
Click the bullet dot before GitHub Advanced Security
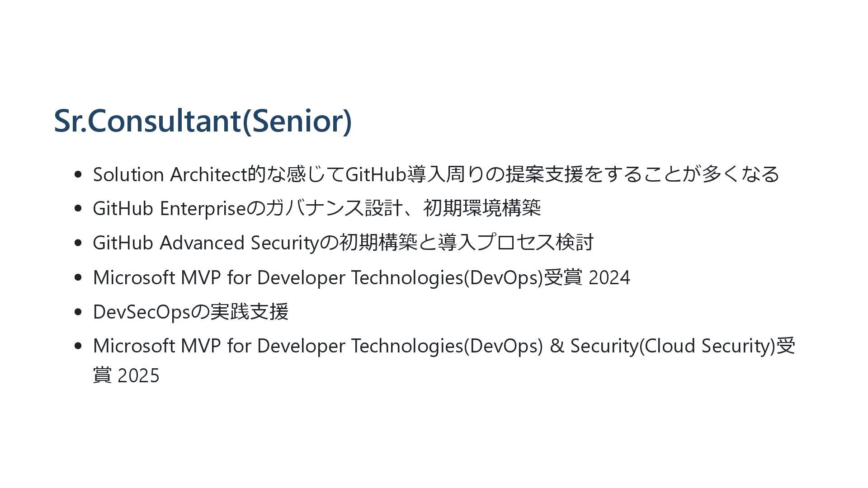tap(78, 243)
